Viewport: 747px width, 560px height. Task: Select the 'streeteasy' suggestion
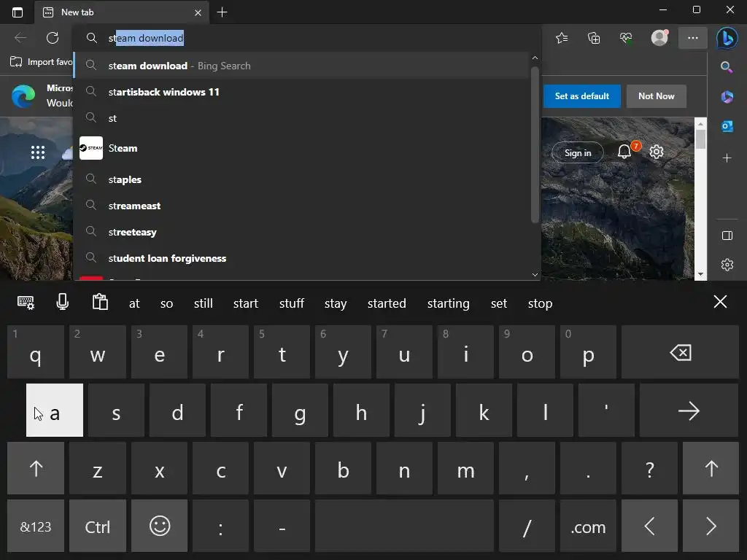[x=302, y=232]
